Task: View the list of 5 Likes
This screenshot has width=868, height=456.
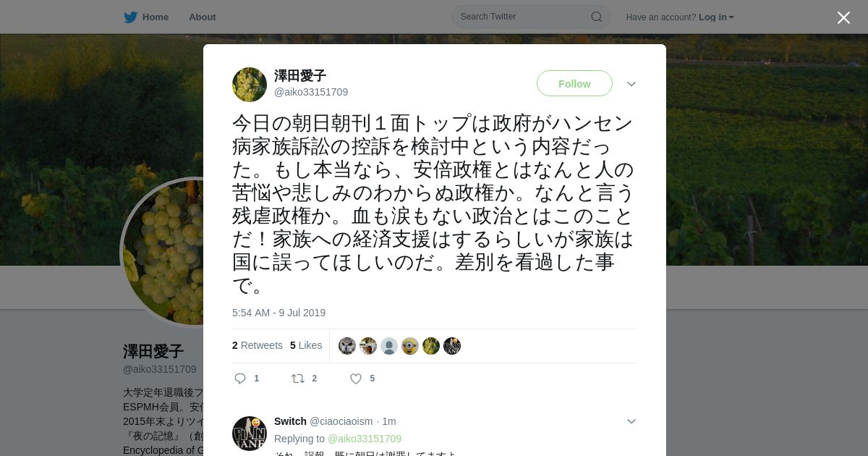Action: pos(306,345)
